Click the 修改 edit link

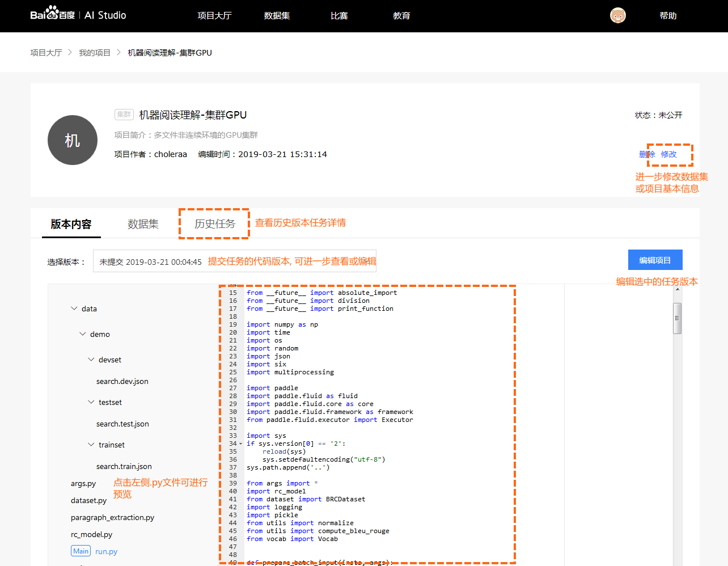click(668, 154)
